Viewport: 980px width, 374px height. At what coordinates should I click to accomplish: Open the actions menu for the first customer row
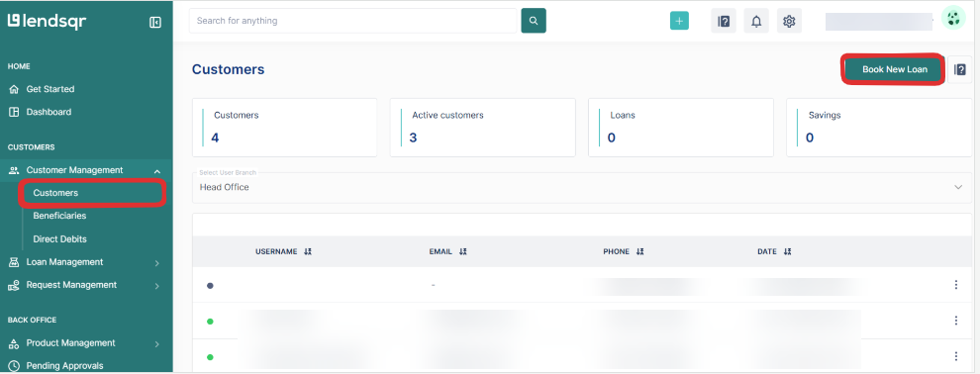[x=955, y=285]
